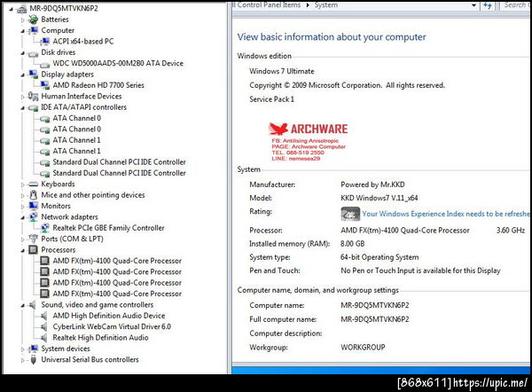Click the Sound, video and game controllers icon
Image resolution: width=532 pixels, height=392 pixels.
click(x=33, y=305)
